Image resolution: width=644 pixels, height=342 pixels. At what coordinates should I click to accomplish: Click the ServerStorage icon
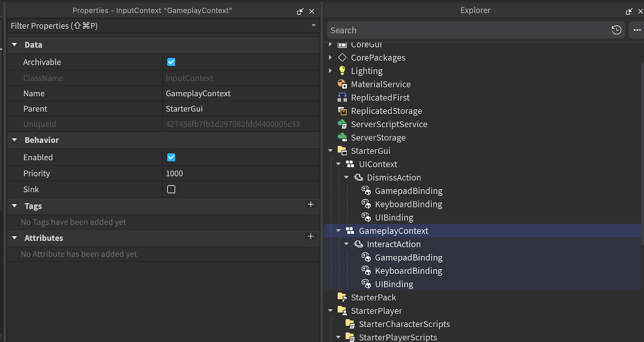coord(342,137)
